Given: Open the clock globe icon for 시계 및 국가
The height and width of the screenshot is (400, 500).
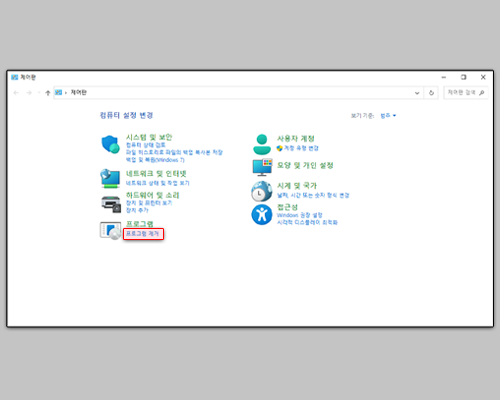Looking at the screenshot, I should [x=262, y=191].
